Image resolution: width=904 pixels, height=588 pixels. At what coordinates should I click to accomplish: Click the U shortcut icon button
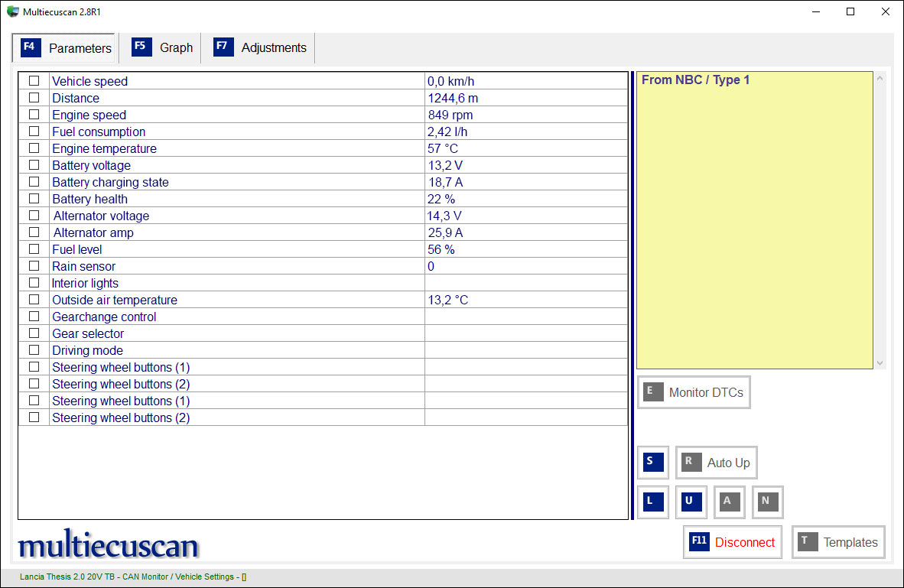tap(691, 502)
